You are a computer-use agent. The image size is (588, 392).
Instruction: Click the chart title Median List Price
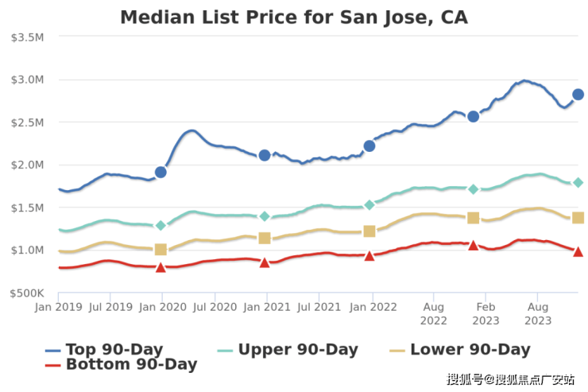pyautogui.click(x=293, y=17)
